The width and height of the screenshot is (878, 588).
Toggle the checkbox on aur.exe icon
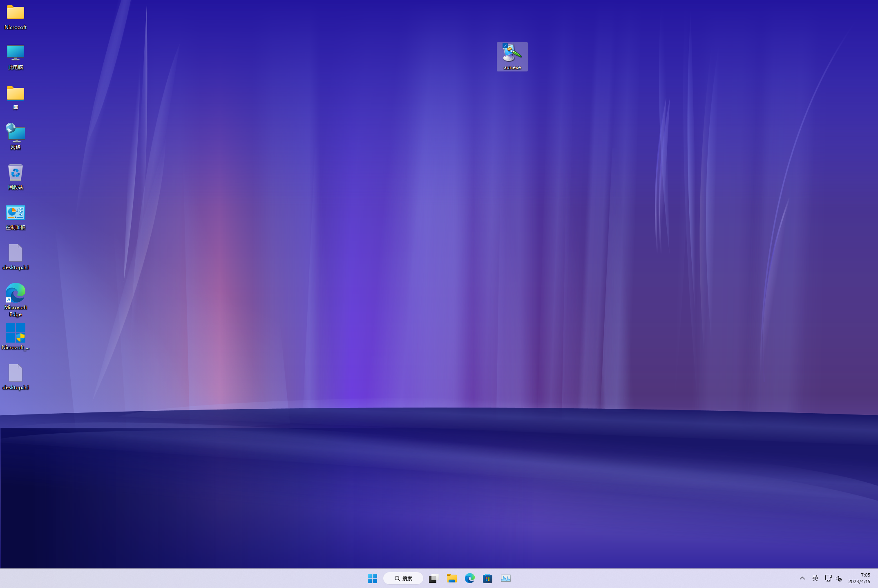point(505,46)
